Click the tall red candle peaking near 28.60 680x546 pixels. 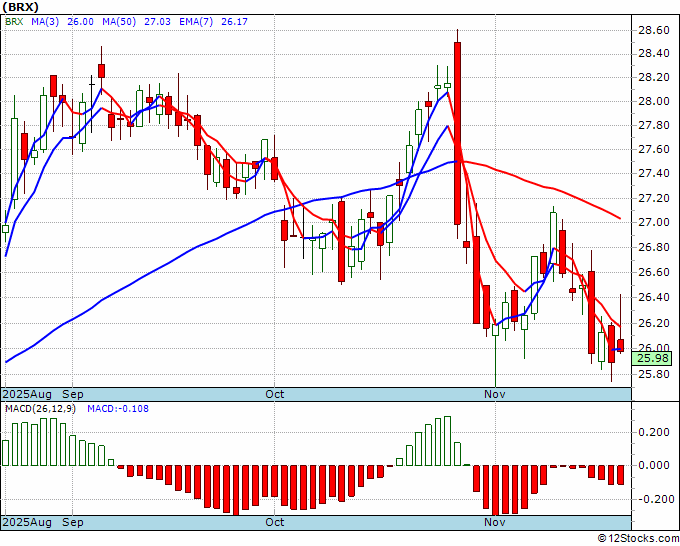click(x=458, y=133)
